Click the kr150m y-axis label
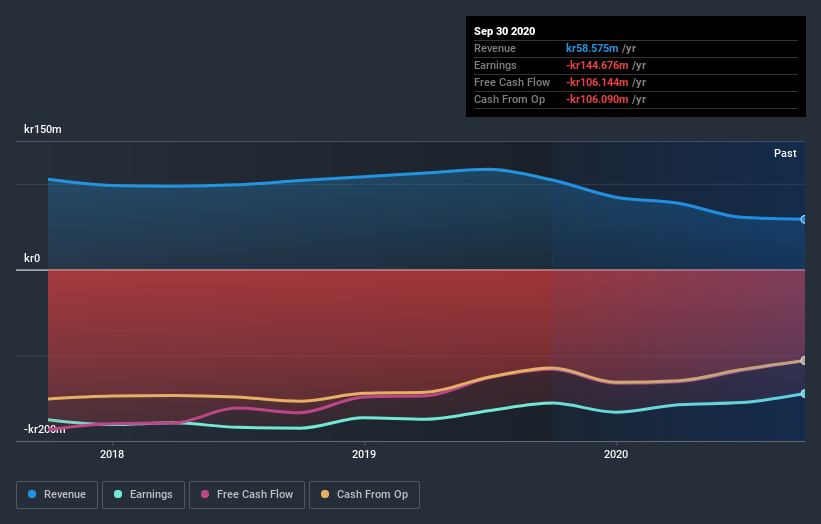 pyautogui.click(x=43, y=129)
